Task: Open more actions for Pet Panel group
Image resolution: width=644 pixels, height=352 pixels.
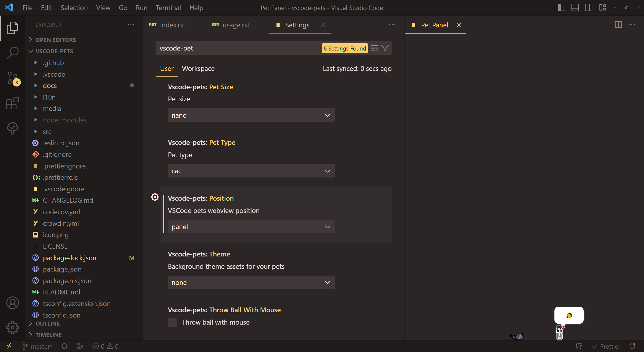Action: click(x=632, y=25)
